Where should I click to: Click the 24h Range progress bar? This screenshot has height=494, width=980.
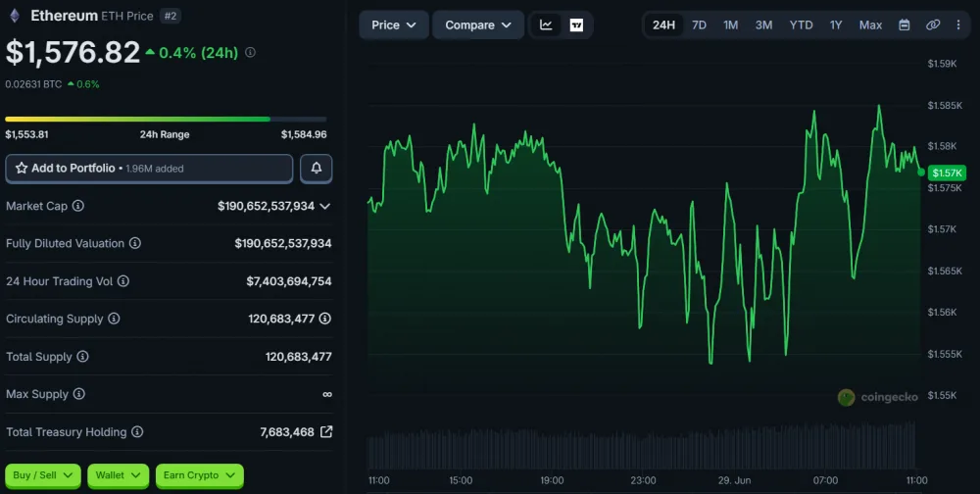[166, 119]
